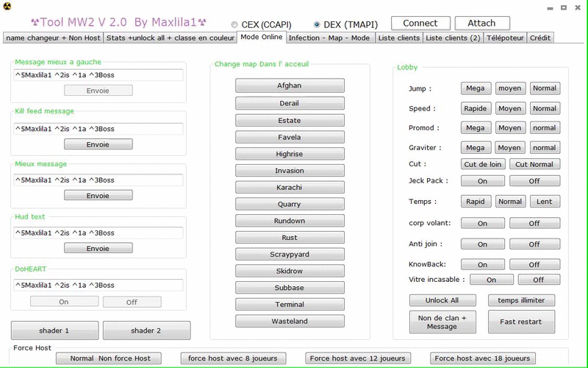
Task: Open the Crédit tab
Action: [x=540, y=38]
